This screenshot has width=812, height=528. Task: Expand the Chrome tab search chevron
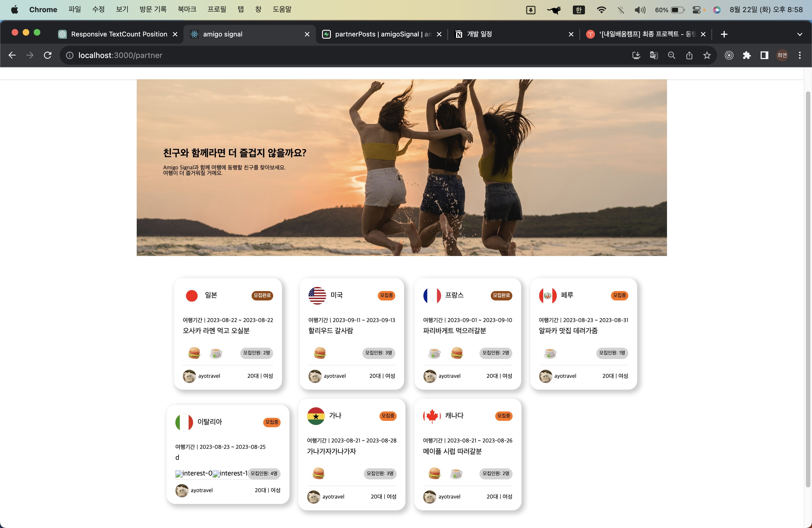coord(799,34)
